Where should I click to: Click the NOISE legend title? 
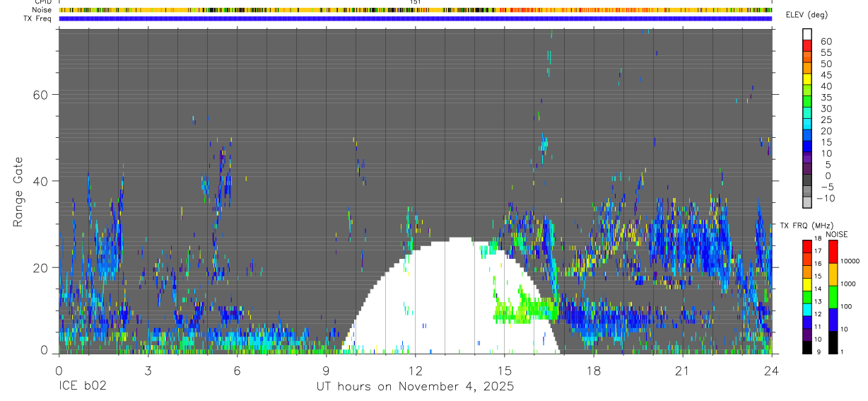[x=836, y=234]
